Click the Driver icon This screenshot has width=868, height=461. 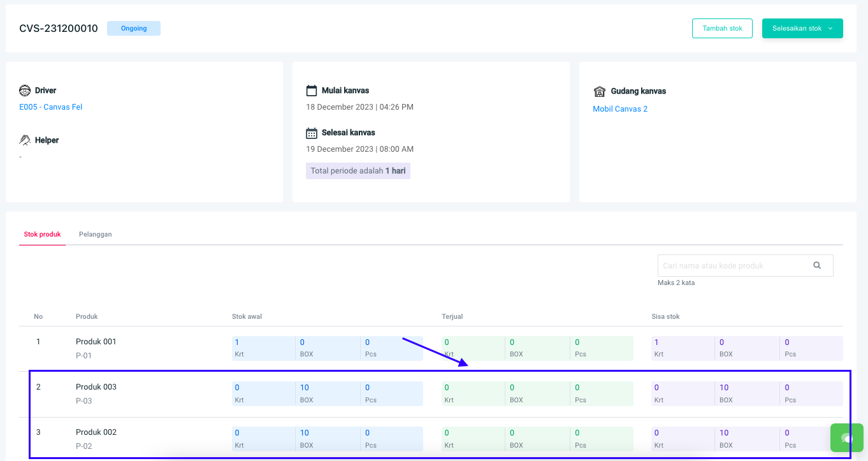25,91
